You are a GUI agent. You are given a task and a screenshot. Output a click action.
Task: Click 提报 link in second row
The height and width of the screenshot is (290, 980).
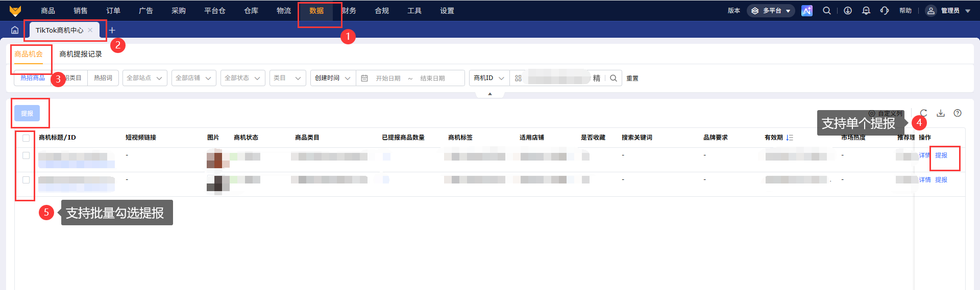pyautogui.click(x=941, y=180)
